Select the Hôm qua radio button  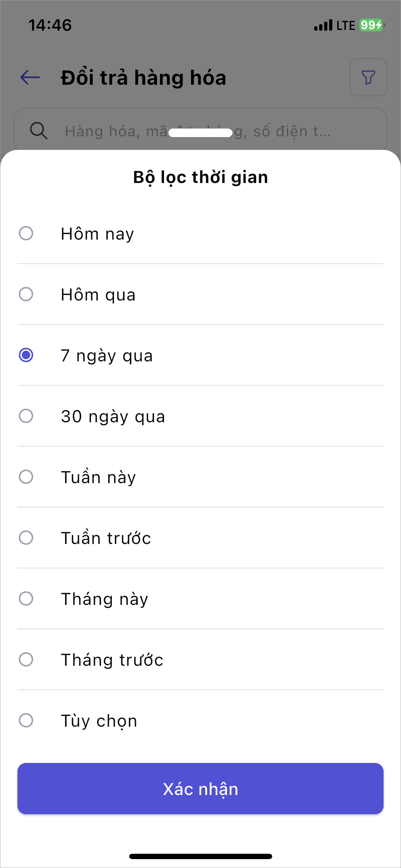pos(26,294)
